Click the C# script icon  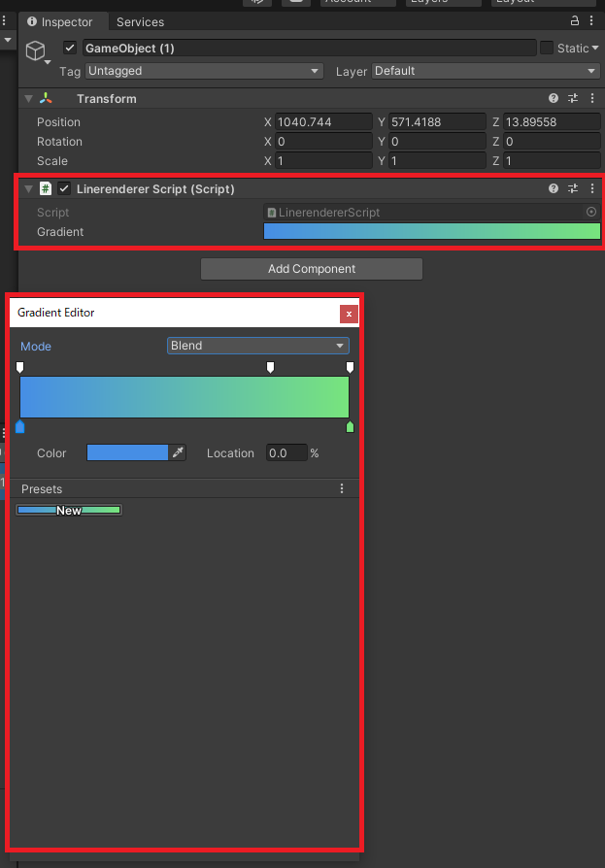(x=46, y=188)
